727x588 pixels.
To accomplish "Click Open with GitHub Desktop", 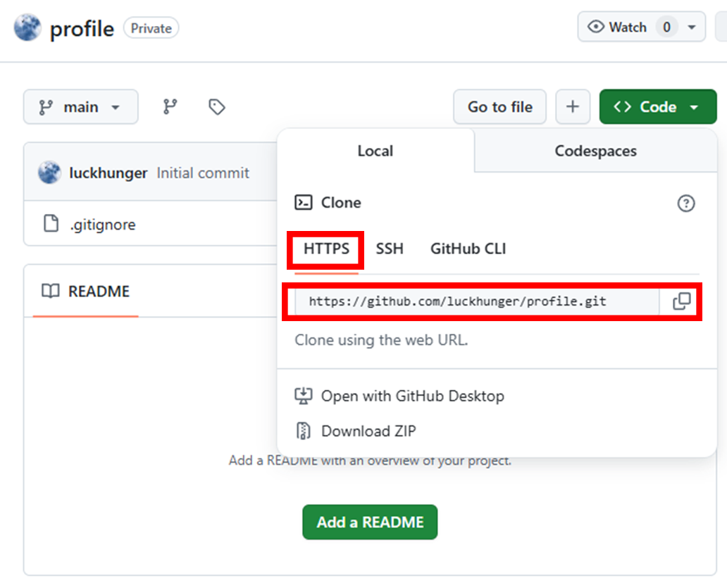I will (x=412, y=396).
